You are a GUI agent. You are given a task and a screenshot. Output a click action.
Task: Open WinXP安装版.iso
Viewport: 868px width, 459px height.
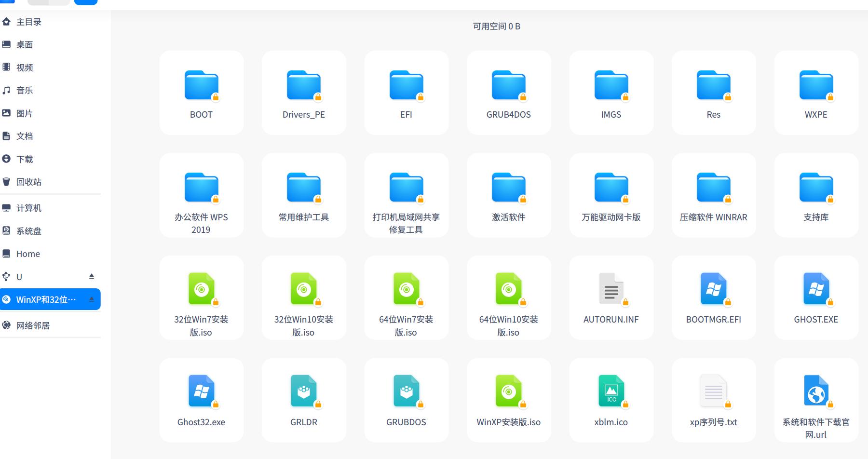(x=508, y=400)
